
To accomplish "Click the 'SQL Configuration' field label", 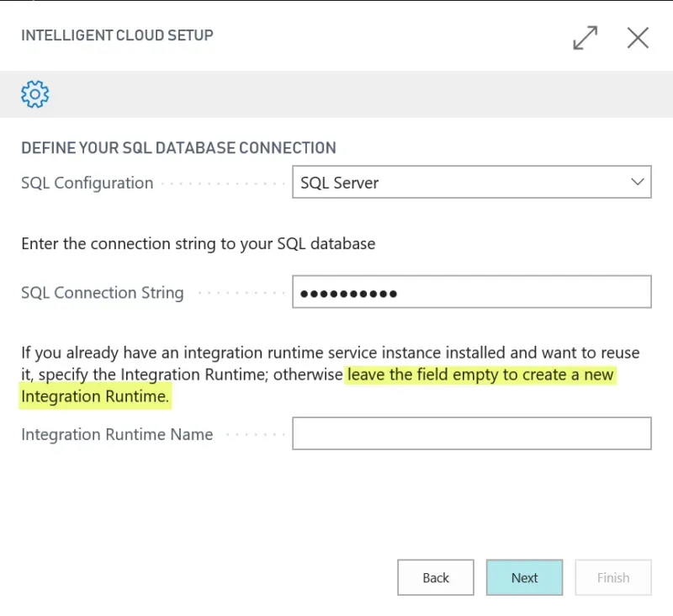I will [87, 183].
